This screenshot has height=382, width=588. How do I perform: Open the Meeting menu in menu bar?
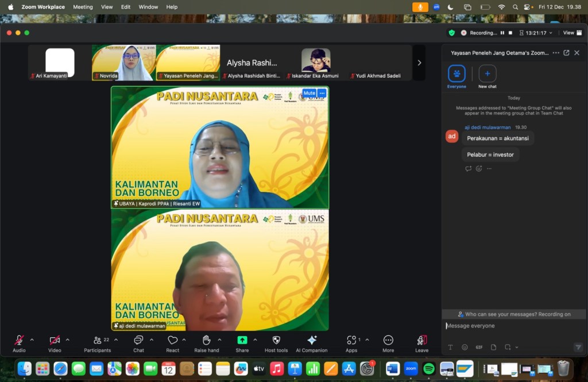pyautogui.click(x=83, y=7)
